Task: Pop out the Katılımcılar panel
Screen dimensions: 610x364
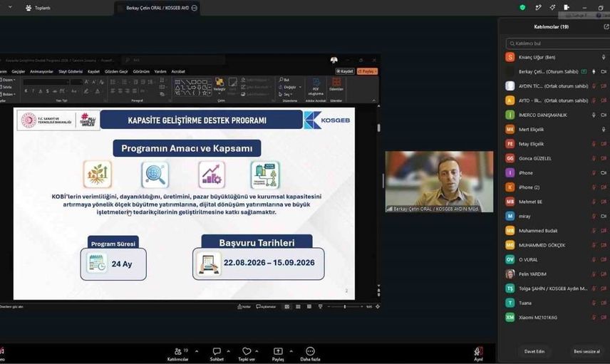Action: [606, 27]
